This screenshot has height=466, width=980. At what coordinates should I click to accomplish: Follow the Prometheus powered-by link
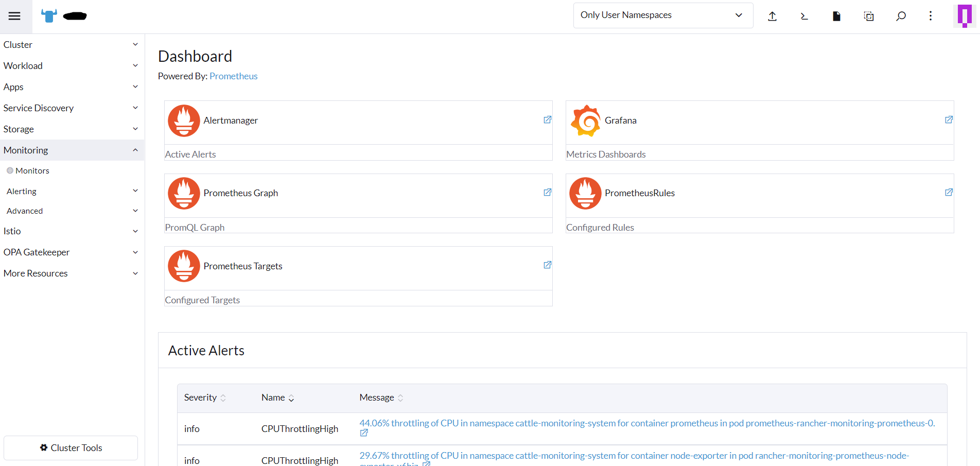[233, 76]
